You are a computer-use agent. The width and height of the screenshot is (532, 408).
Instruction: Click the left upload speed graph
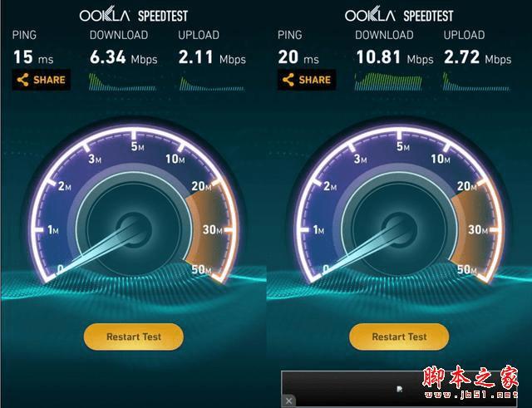coord(212,84)
